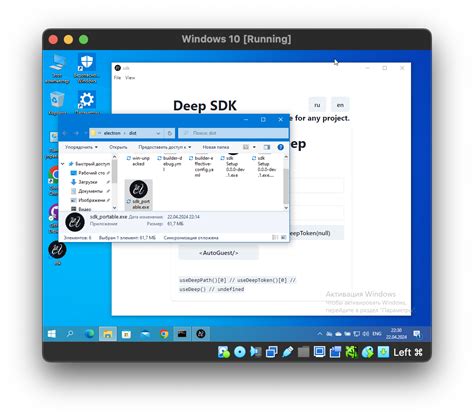Toggle the preview pane icon in Explorer
This screenshot has height=418, width=474.
pyautogui.click(x=267, y=147)
